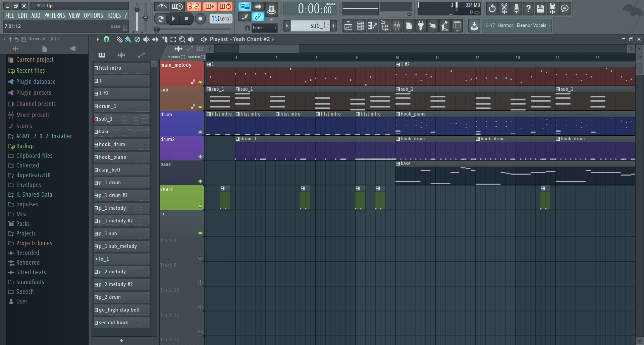Select the Delete tool in playlist
This screenshot has height=345, width=644.
137,40
